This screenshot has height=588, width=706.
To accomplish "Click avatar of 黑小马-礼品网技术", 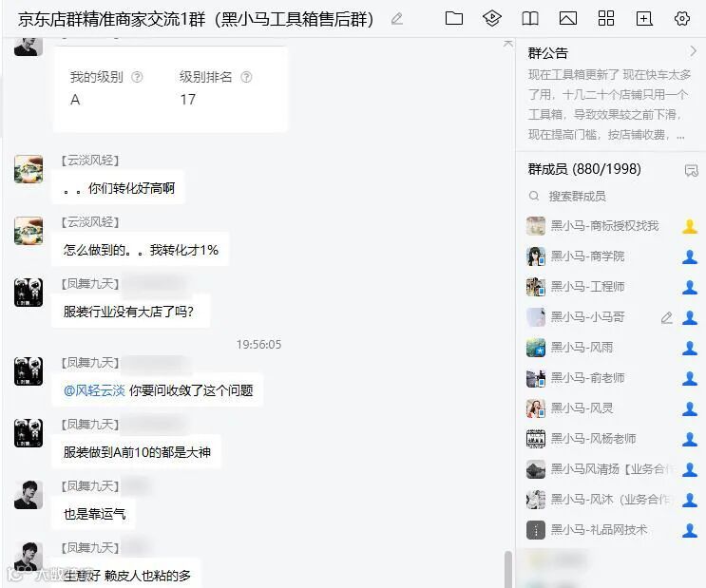I will click(536, 530).
